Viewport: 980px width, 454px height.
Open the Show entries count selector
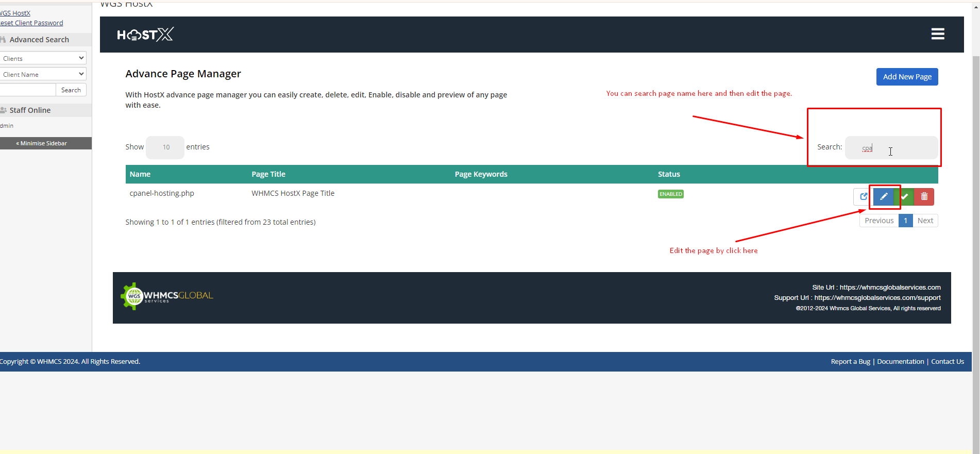point(165,147)
